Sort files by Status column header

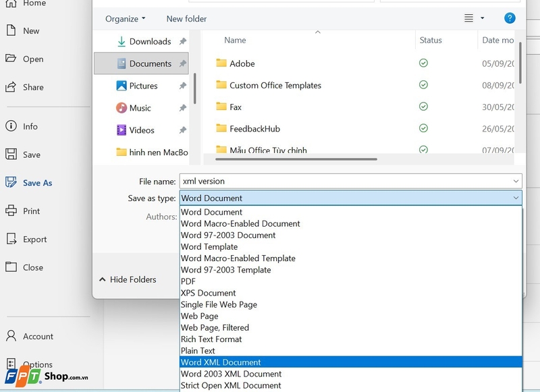tap(431, 40)
